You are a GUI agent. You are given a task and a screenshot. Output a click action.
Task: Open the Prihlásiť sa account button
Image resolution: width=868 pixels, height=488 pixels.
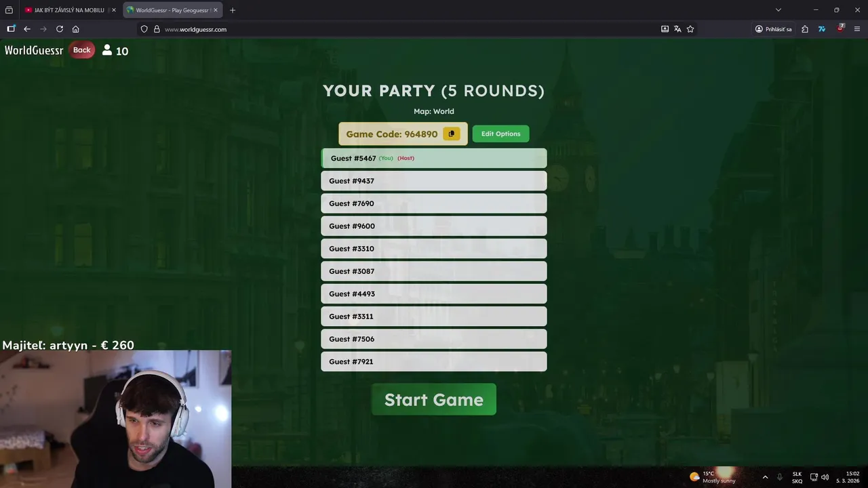774,29
